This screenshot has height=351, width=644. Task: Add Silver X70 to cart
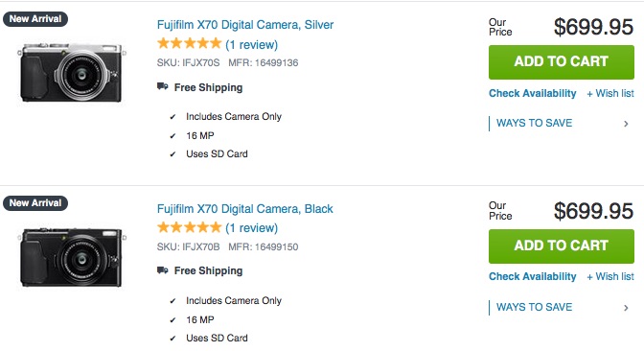click(x=561, y=62)
